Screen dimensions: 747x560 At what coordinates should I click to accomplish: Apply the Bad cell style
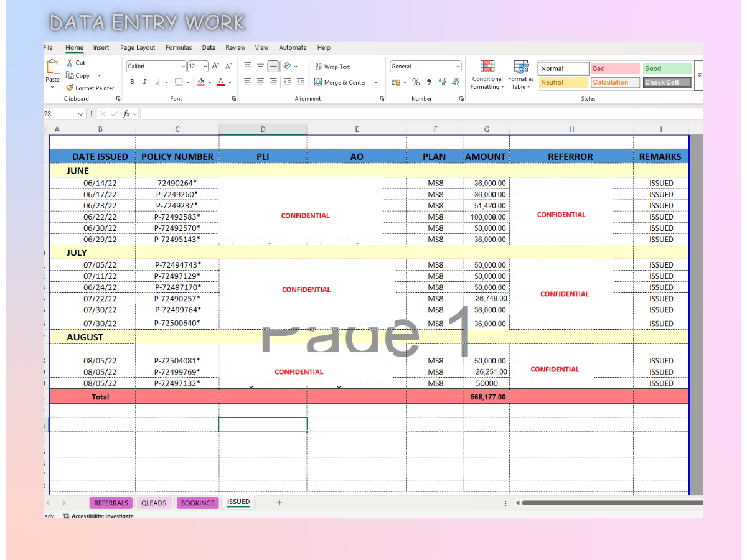pos(615,68)
